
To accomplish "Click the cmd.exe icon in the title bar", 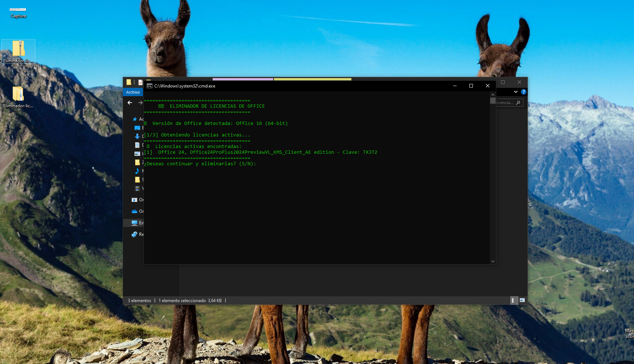I will (x=150, y=86).
